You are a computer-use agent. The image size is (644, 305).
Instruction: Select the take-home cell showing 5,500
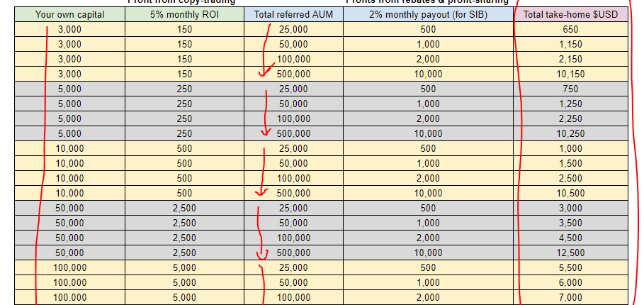(x=570, y=267)
